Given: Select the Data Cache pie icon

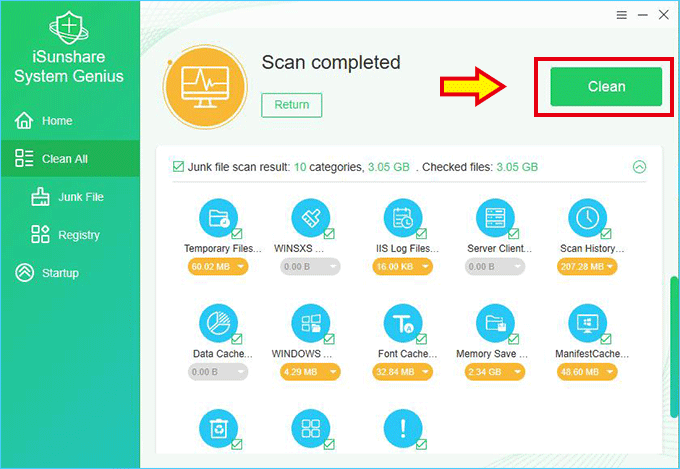Looking at the screenshot, I should [219, 323].
